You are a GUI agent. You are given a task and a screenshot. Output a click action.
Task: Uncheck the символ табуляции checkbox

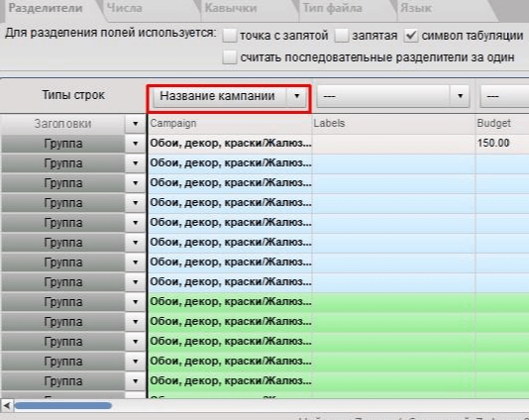coord(411,36)
